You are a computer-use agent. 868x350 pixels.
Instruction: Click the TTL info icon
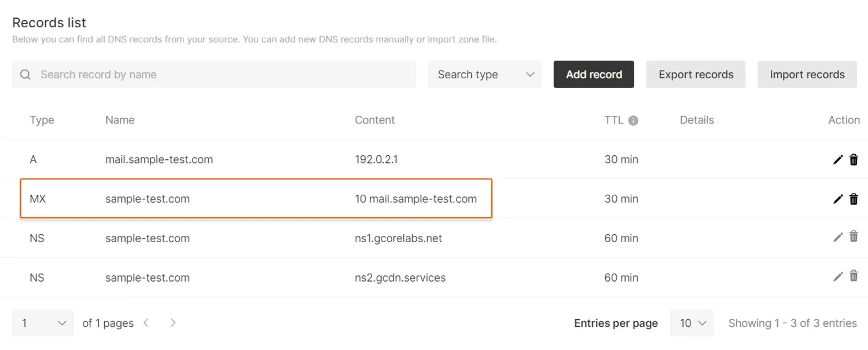pyautogui.click(x=633, y=120)
